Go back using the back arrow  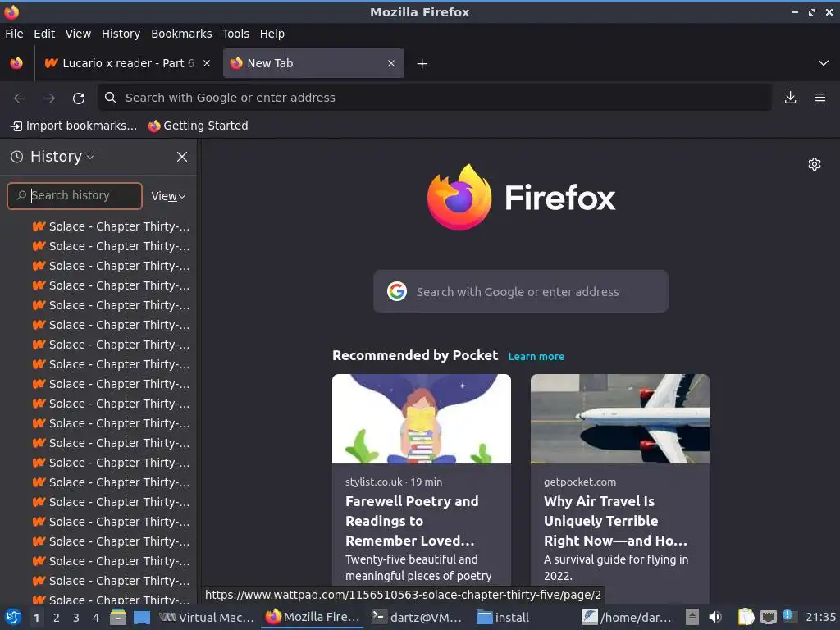point(20,98)
